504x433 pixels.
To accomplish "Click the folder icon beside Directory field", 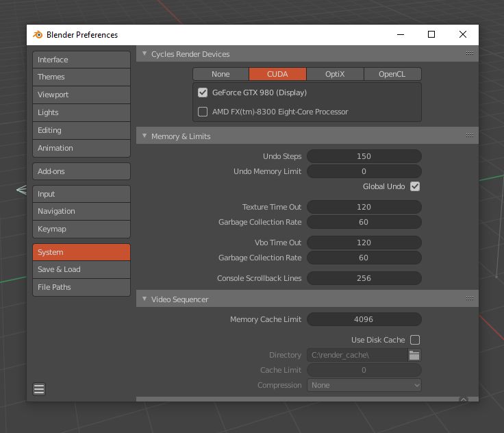I will coord(414,355).
